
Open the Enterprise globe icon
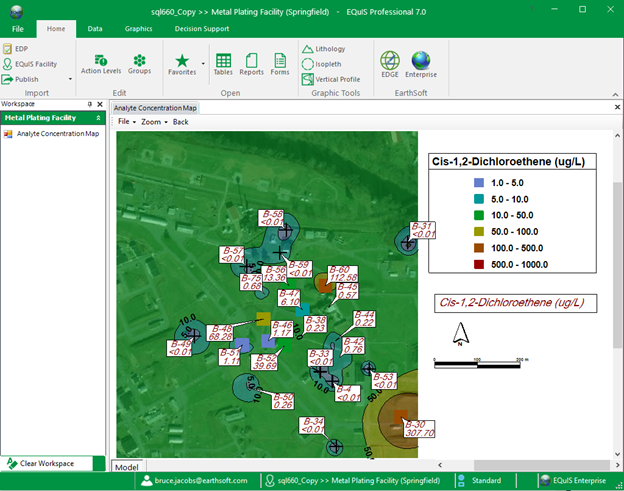pyautogui.click(x=421, y=64)
